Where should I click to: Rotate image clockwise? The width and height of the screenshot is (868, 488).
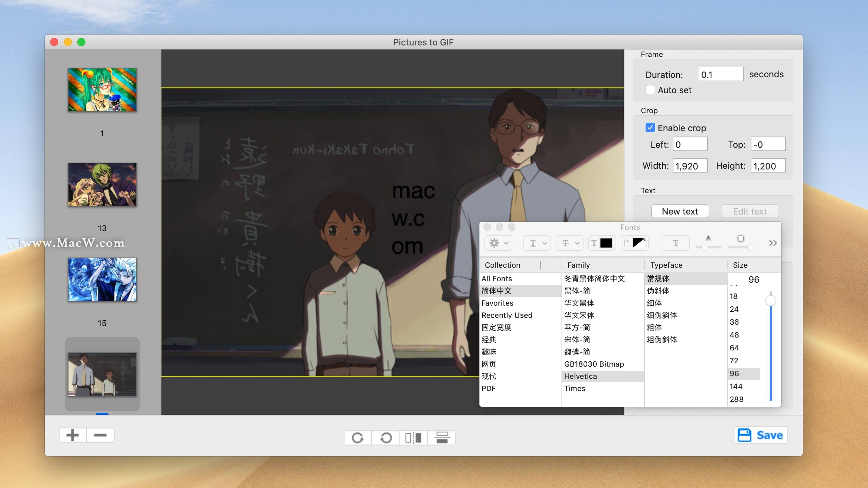[358, 438]
